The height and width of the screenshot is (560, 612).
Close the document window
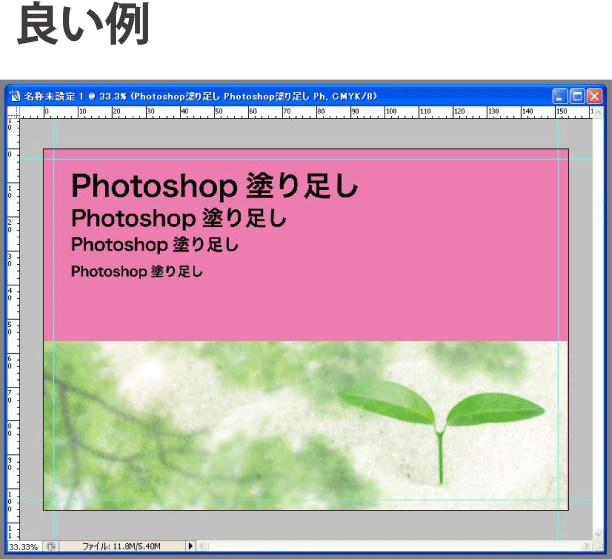595,97
